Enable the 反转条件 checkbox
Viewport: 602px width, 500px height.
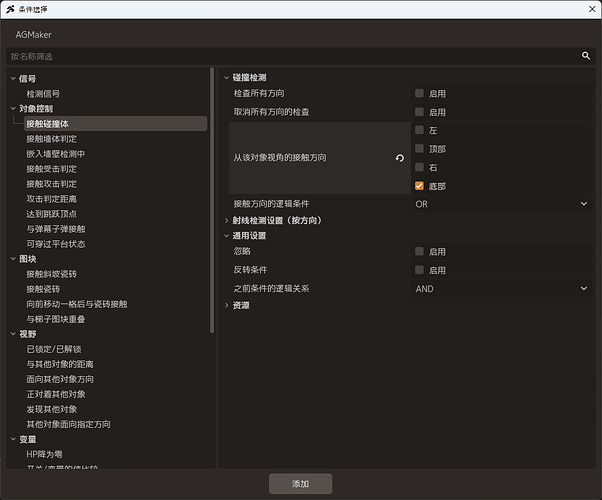tap(419, 270)
